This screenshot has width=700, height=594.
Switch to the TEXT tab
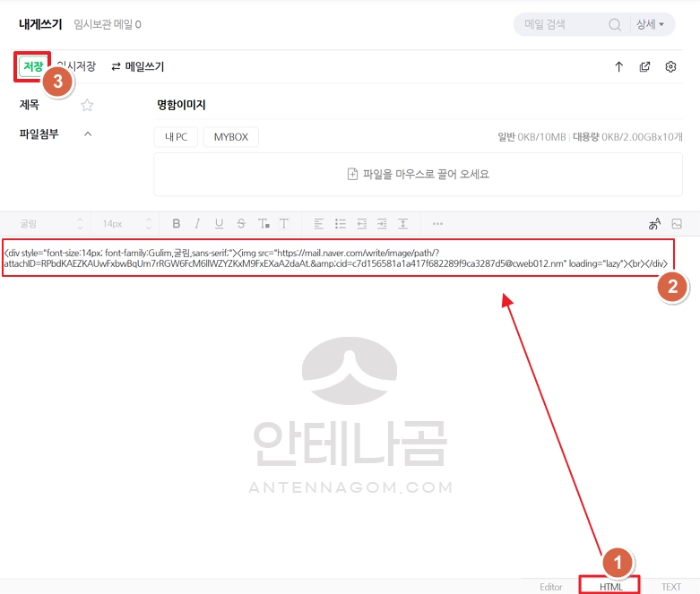coord(671,587)
